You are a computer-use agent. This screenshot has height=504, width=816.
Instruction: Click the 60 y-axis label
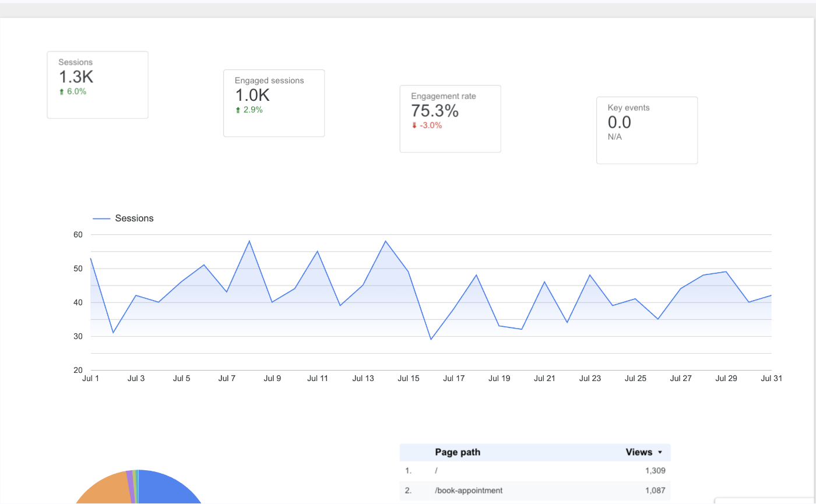click(x=78, y=235)
